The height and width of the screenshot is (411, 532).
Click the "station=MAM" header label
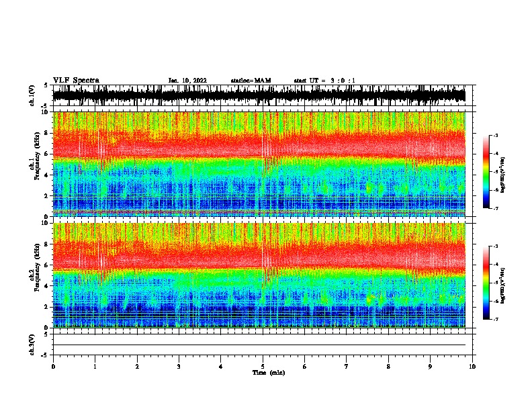tap(251, 81)
